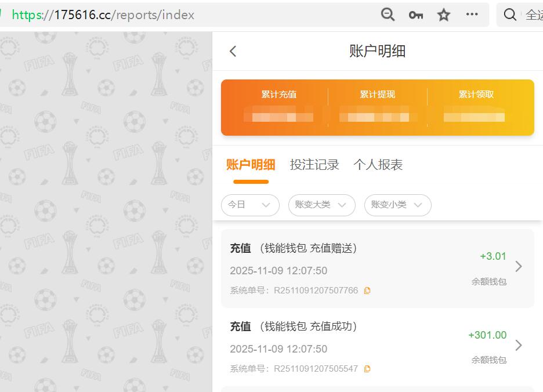Click the back arrow above 账户明细
The height and width of the screenshot is (392, 543).
tap(232, 51)
